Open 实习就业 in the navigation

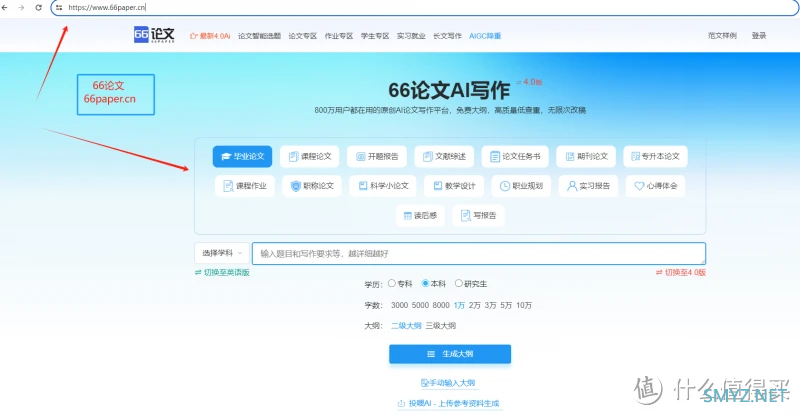click(411, 36)
